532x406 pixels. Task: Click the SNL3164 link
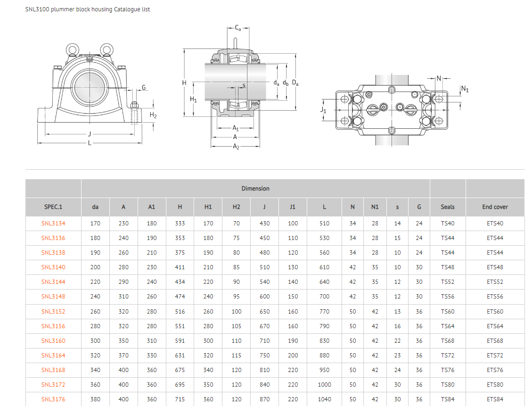click(x=53, y=356)
